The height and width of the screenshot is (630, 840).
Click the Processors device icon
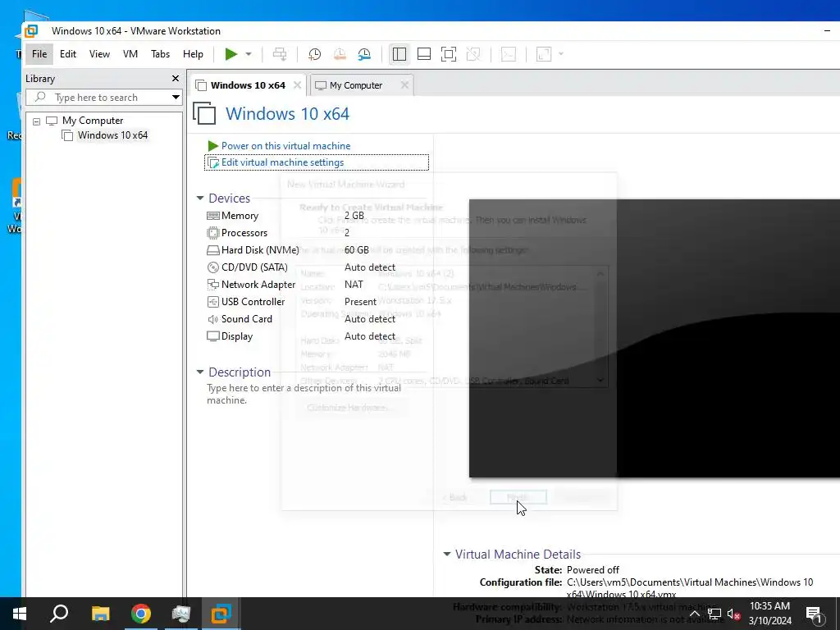[212, 233]
